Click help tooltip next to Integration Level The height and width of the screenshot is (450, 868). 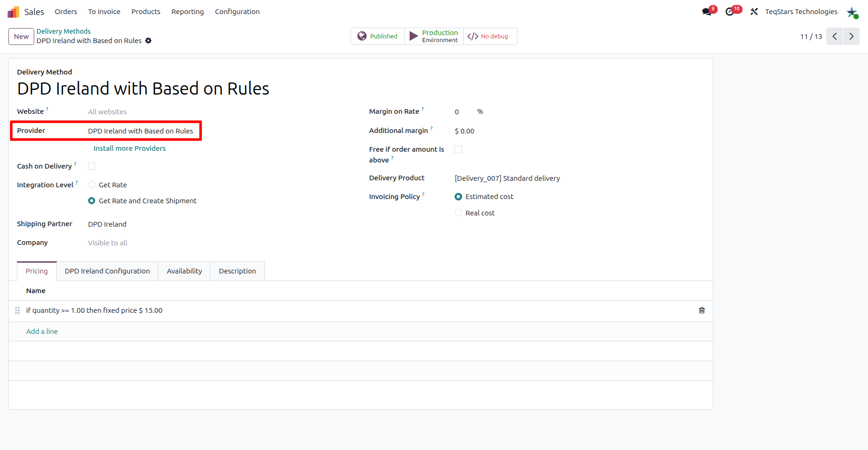coord(77,183)
